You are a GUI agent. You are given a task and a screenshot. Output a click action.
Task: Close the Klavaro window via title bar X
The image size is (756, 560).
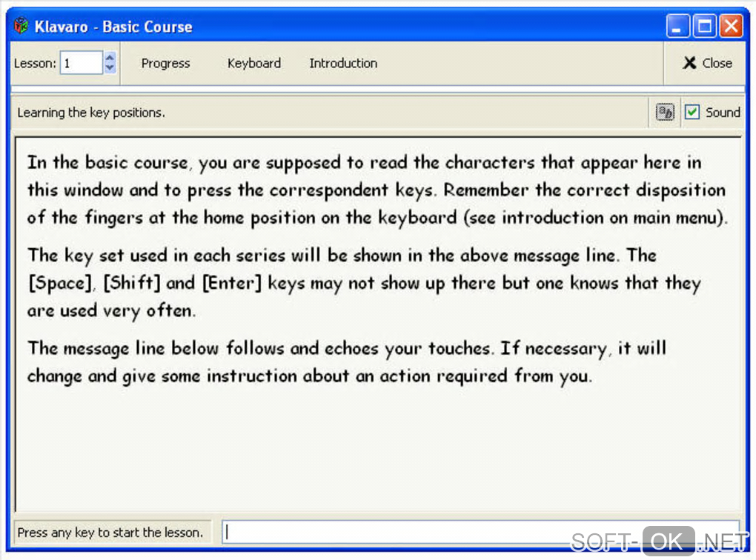click(x=732, y=26)
